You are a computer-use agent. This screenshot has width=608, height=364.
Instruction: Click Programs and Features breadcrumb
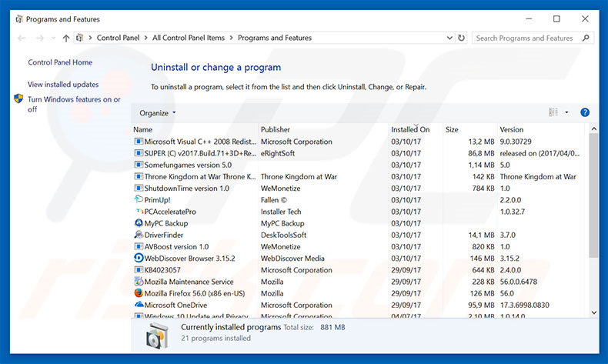coord(275,38)
